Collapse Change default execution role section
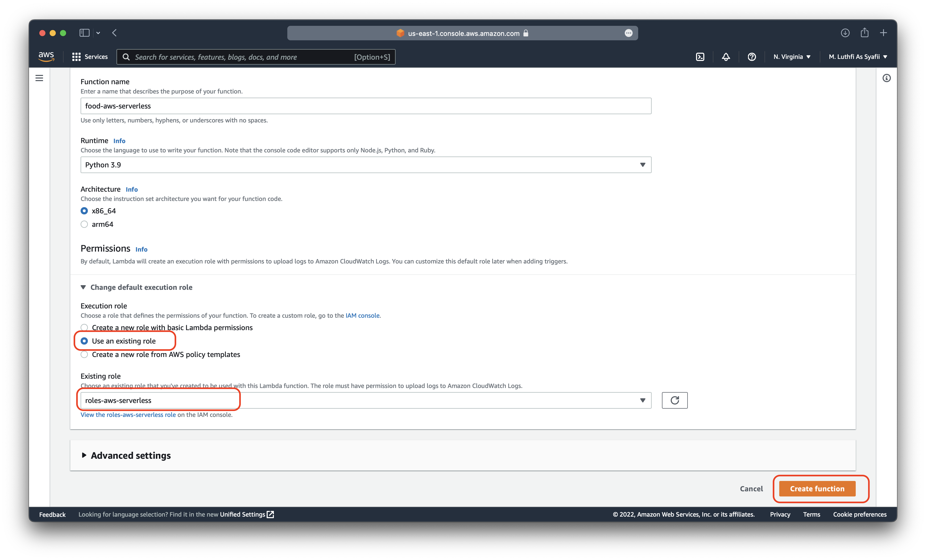 pyautogui.click(x=136, y=287)
